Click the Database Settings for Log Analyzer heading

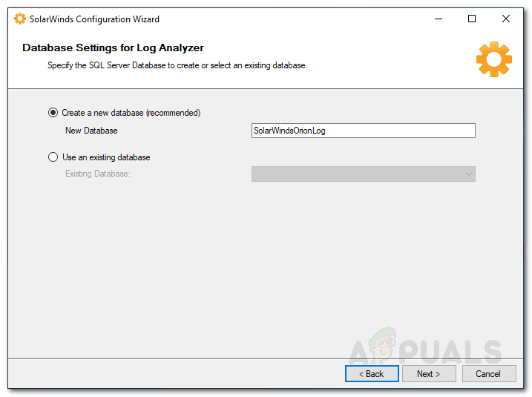tap(113, 48)
